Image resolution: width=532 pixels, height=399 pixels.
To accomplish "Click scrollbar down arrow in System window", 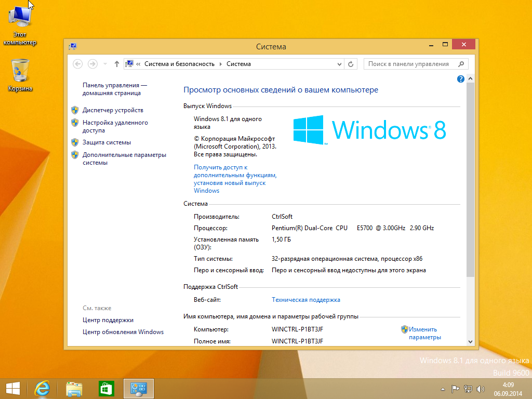I will [470, 342].
